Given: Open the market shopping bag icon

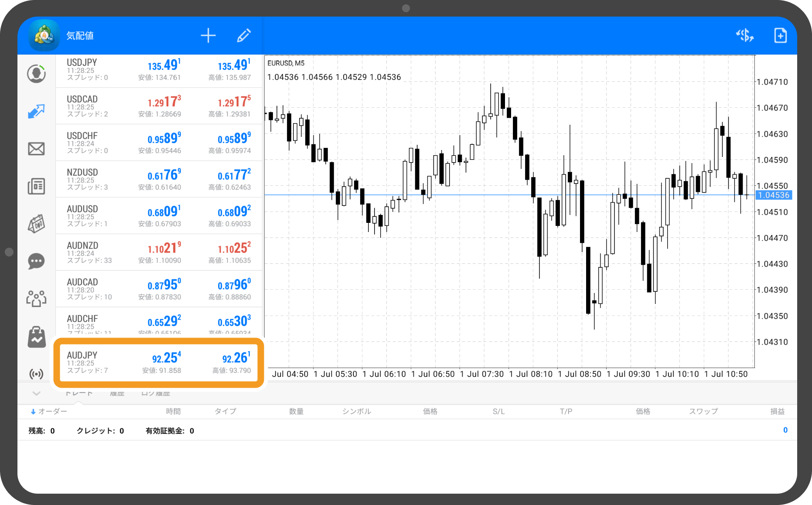Looking at the screenshot, I should [x=37, y=337].
